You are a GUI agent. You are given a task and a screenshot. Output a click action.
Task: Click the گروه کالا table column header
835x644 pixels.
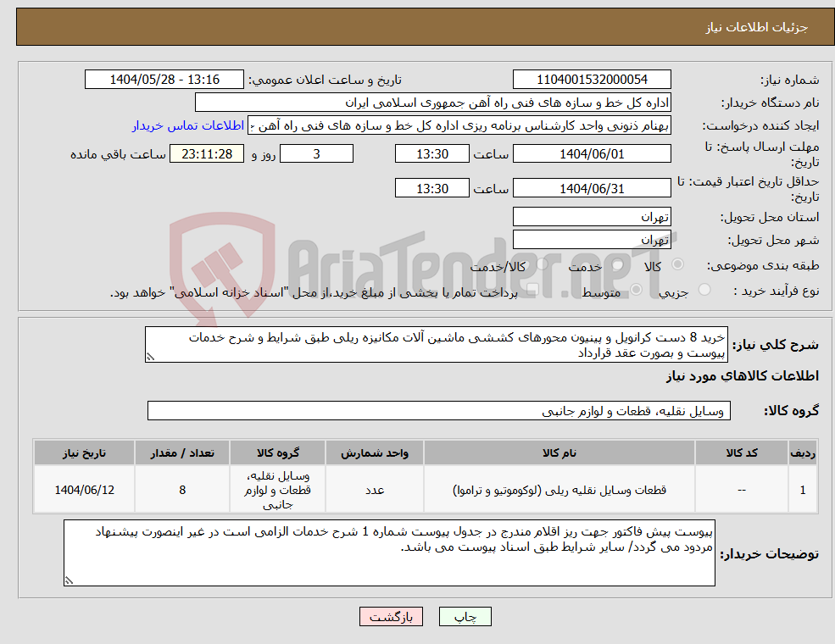point(277,453)
